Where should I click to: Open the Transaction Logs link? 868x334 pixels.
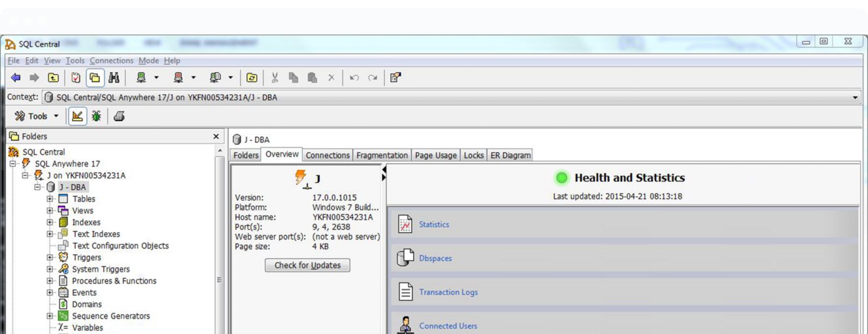coord(448,292)
